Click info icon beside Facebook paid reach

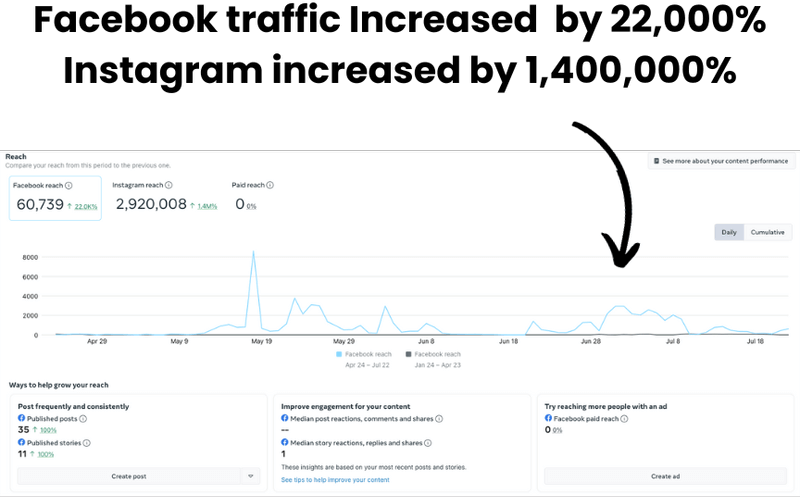pyautogui.click(x=624, y=419)
